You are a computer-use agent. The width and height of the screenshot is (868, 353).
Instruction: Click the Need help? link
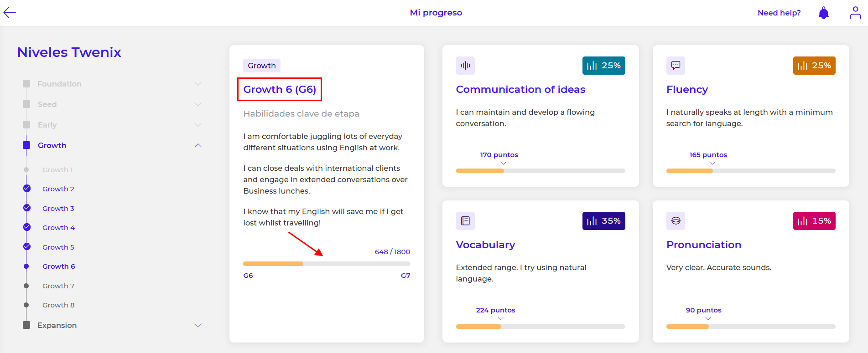779,13
